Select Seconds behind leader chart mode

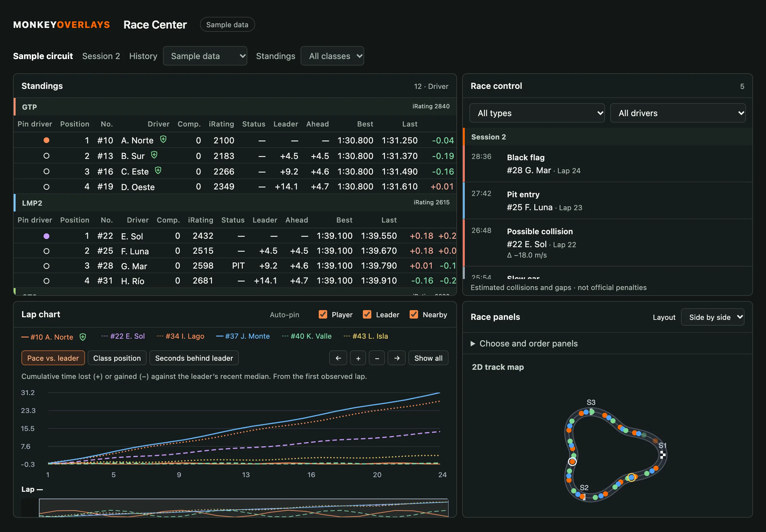pyautogui.click(x=194, y=358)
